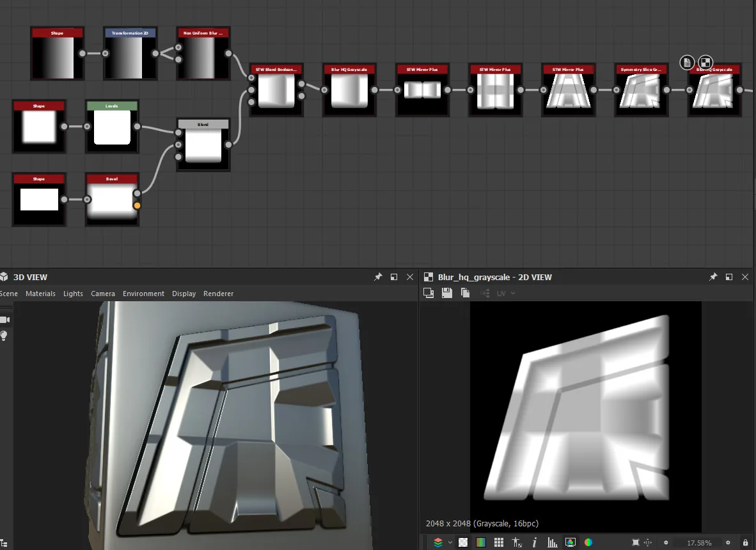Click the 17.58% zoom value field
Screen dimensions: 756x550
tap(699, 543)
